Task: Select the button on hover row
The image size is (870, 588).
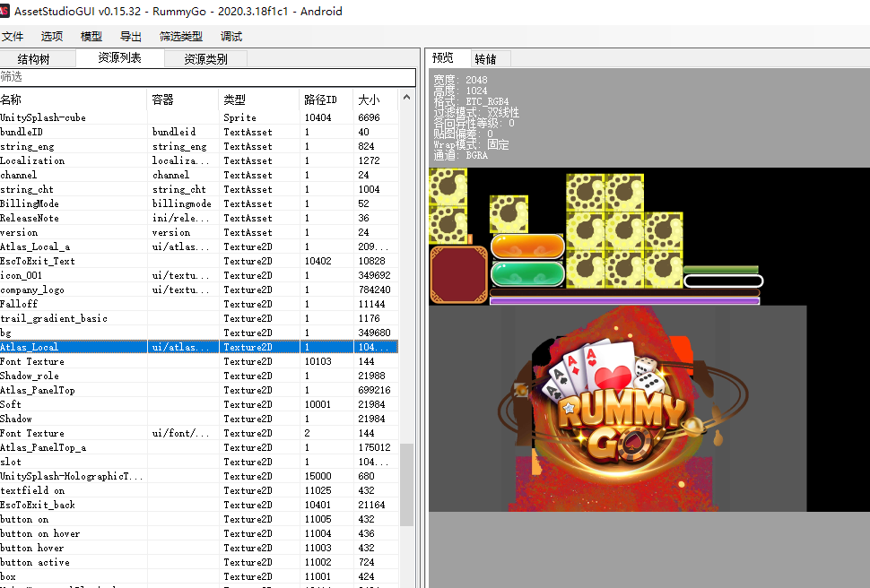Action: [x=199, y=533]
